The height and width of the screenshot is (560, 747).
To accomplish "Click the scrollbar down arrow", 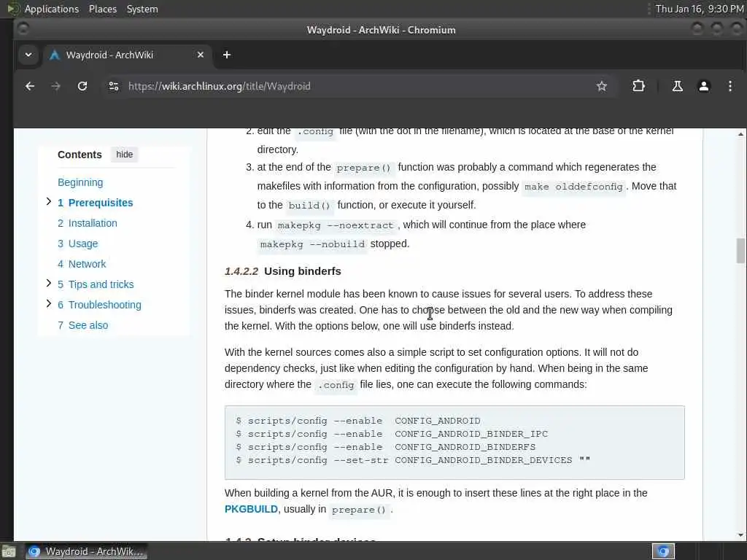I will click(x=740, y=535).
